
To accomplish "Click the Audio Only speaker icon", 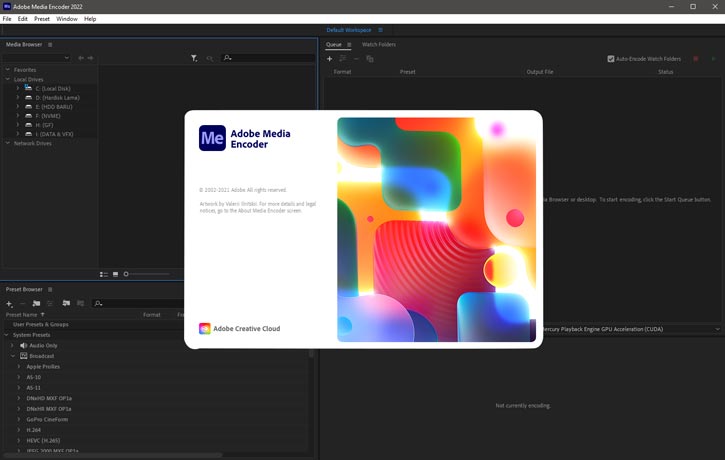I will click(x=24, y=345).
